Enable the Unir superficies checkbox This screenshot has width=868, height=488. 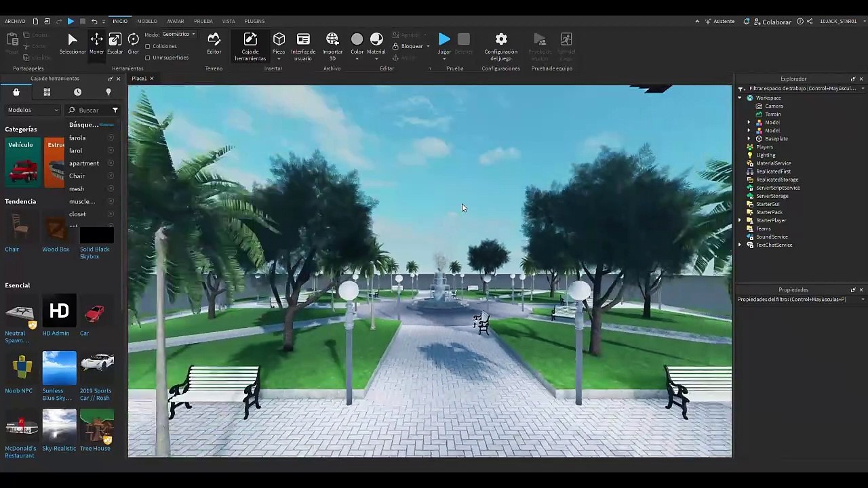click(x=148, y=58)
